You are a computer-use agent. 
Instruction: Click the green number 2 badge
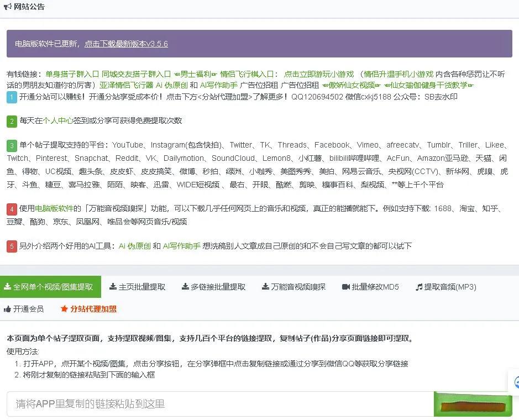[x=12, y=121]
